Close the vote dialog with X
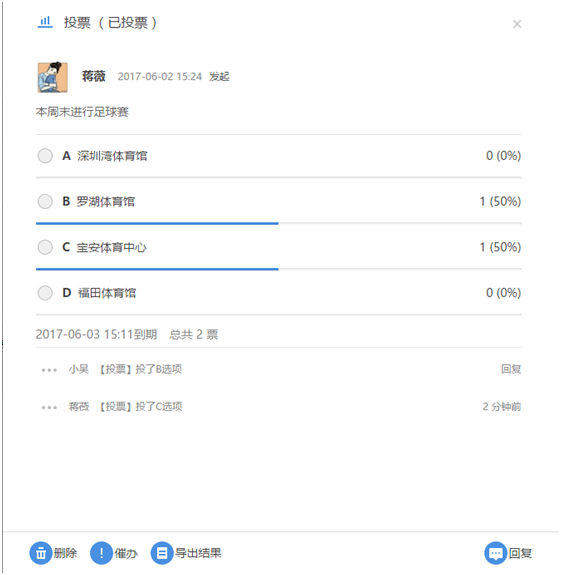 [517, 24]
